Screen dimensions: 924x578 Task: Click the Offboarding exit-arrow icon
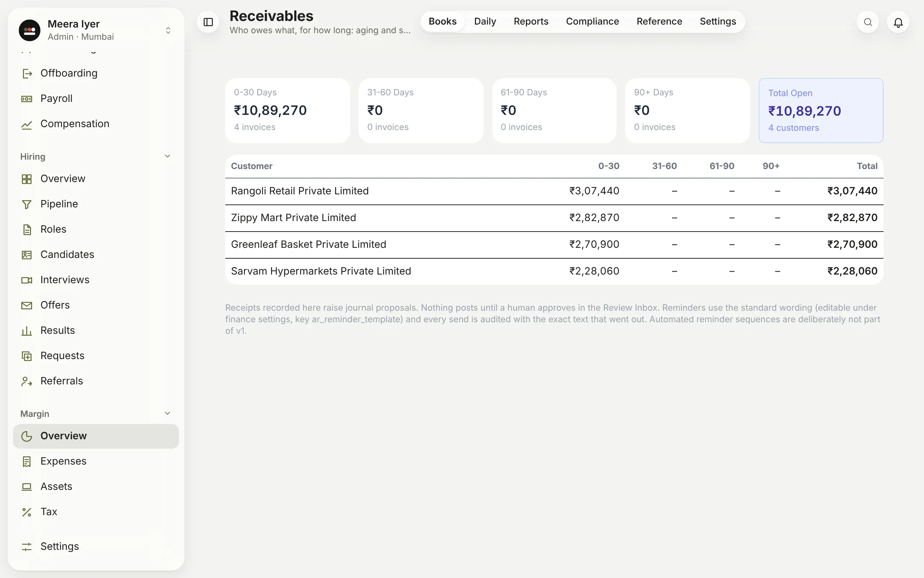tap(27, 73)
